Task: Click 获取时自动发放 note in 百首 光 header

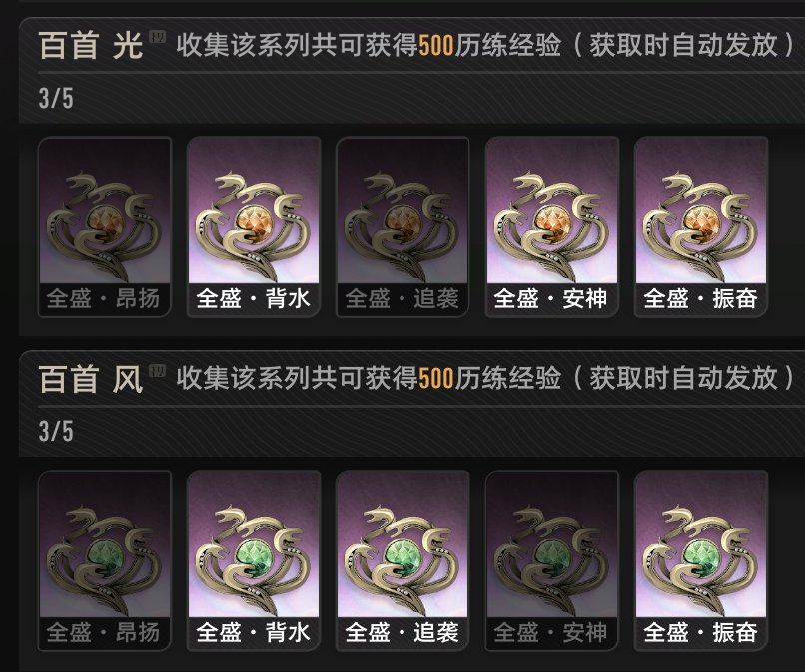Action: pos(684,45)
